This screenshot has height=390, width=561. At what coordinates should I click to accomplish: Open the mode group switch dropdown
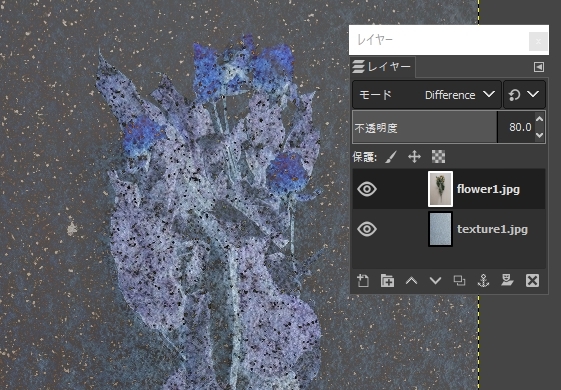(x=524, y=95)
